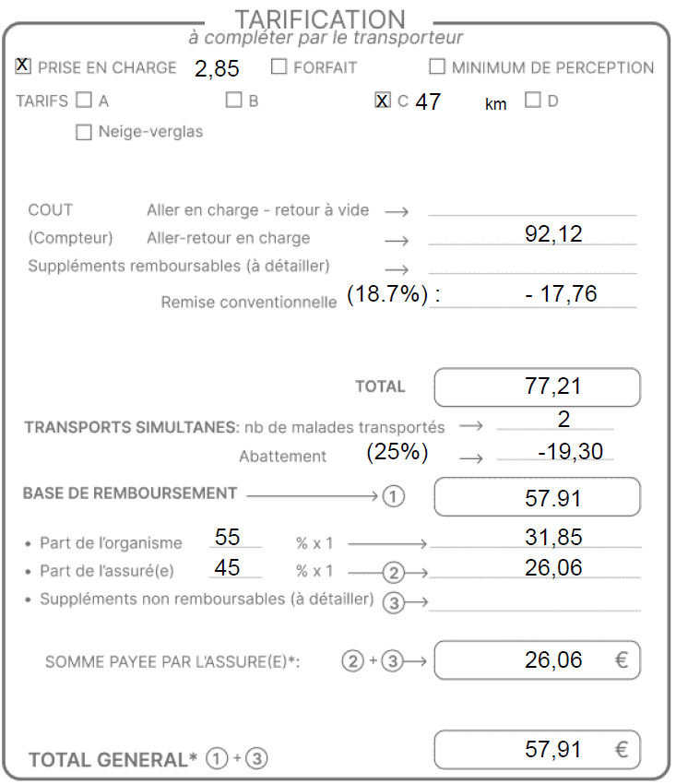Image resolution: width=676 pixels, height=784 pixels.
Task: Check the tarif B box
Action: (x=234, y=100)
